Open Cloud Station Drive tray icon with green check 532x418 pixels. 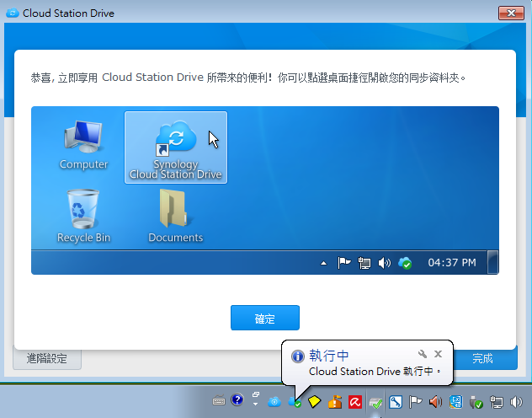point(295,402)
